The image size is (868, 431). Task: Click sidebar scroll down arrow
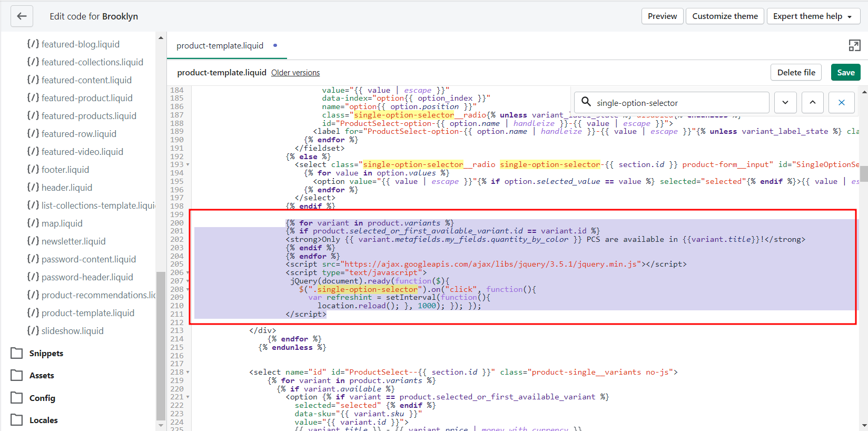[161, 425]
